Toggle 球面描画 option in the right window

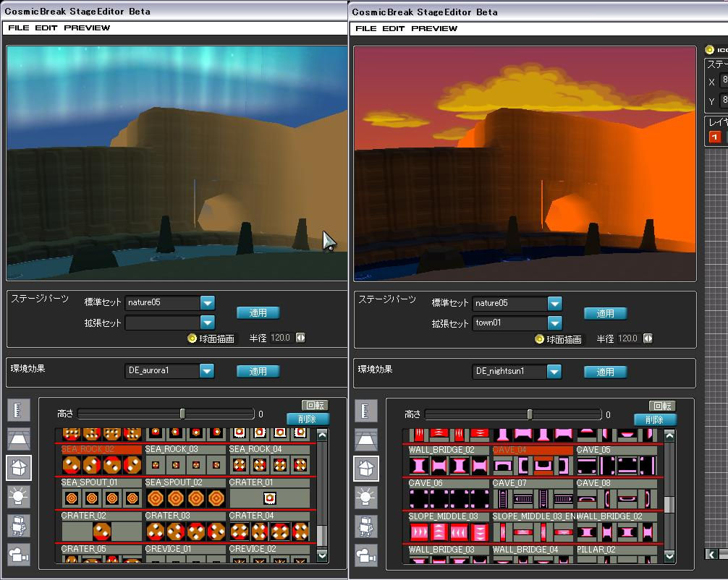(x=540, y=339)
